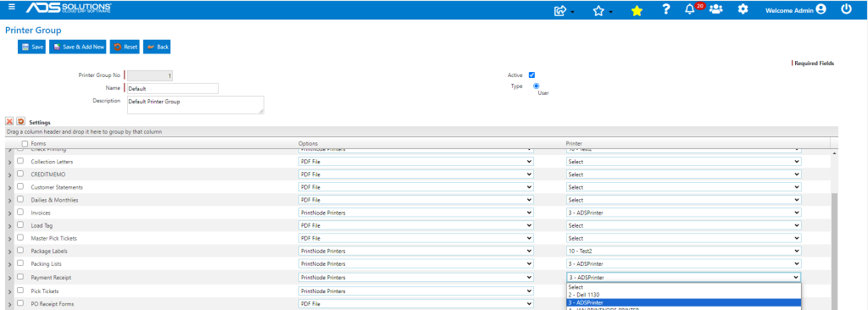The height and width of the screenshot is (310, 868).
Task: Expand the Collection Letters row
Action: [x=10, y=162]
